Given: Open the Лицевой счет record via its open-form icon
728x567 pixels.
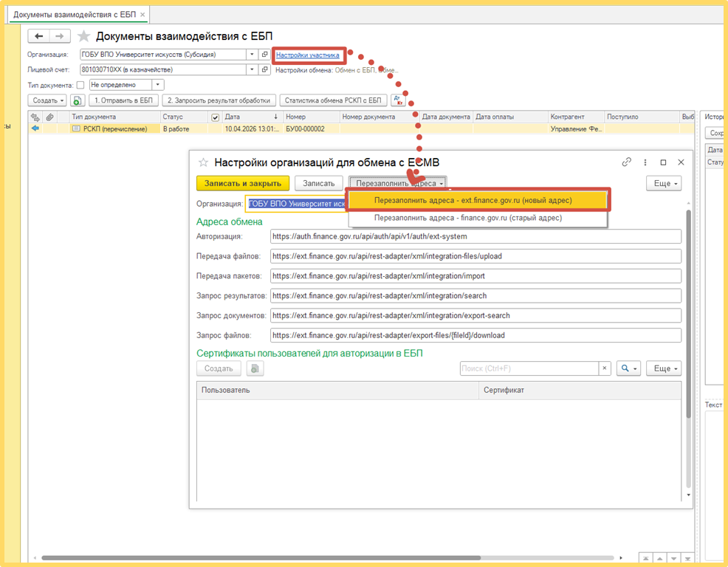Looking at the screenshot, I should coord(264,69).
